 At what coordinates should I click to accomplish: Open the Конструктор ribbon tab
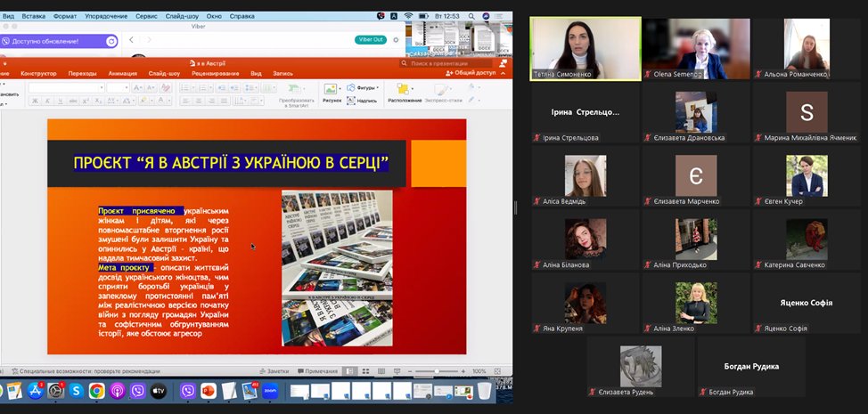coord(38,74)
